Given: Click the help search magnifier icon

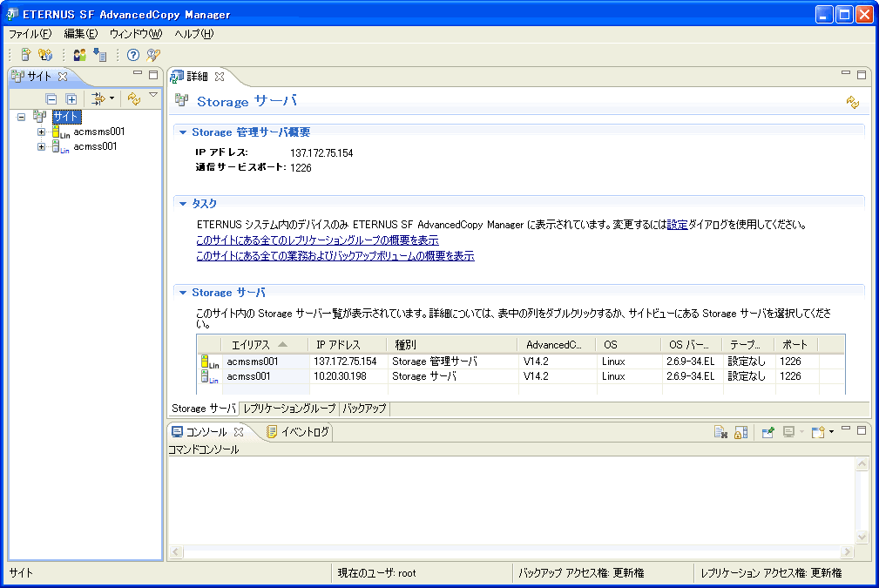Looking at the screenshot, I should [x=153, y=54].
